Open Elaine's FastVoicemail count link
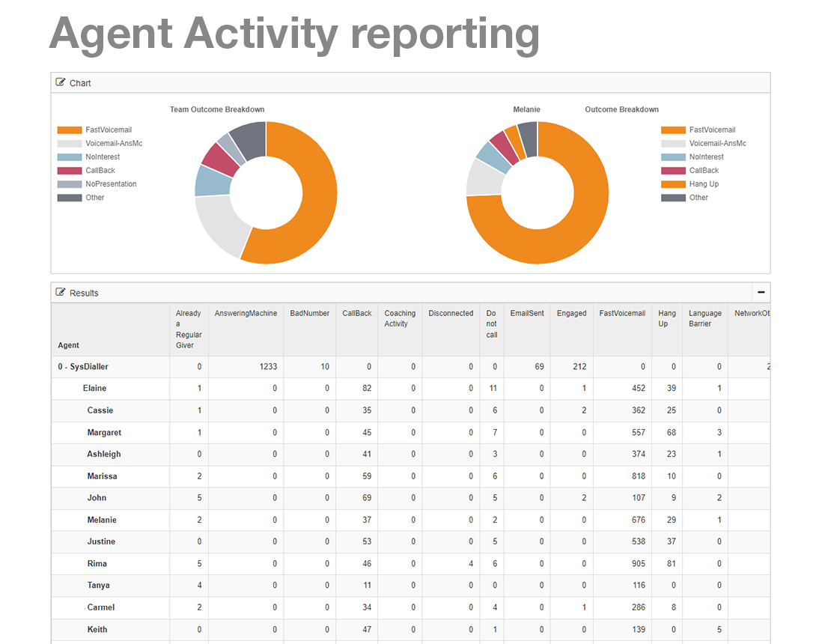The width and height of the screenshot is (822, 644). tap(639, 388)
